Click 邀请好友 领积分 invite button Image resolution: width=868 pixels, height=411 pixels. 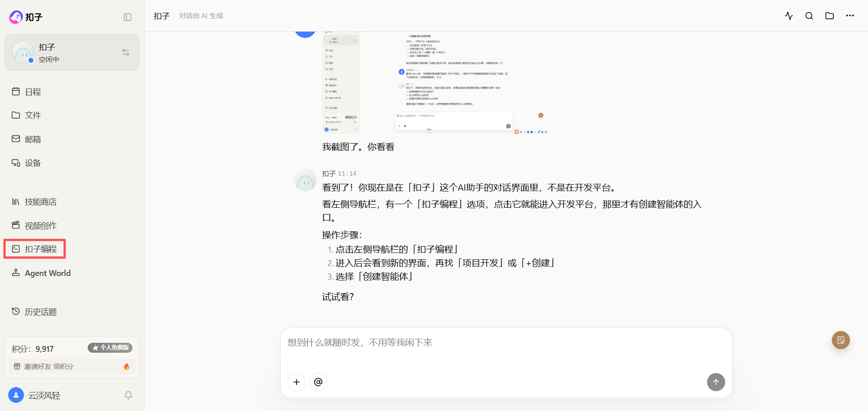click(x=72, y=366)
